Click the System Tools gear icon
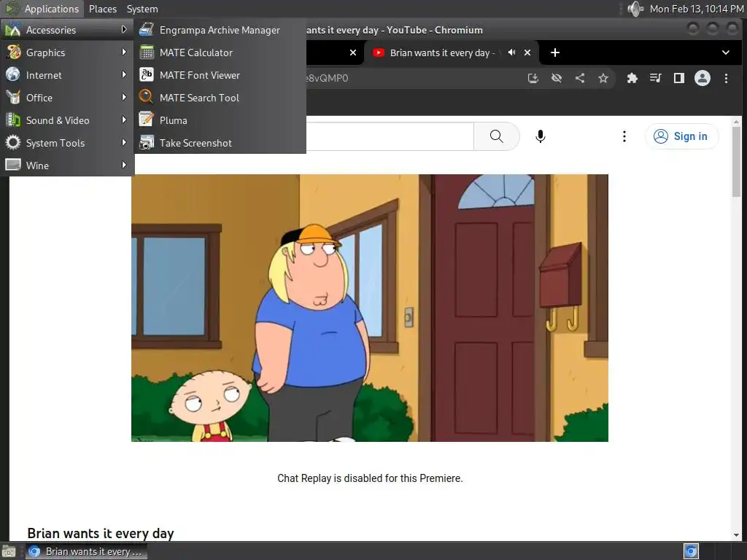The width and height of the screenshot is (747, 560). [13, 142]
